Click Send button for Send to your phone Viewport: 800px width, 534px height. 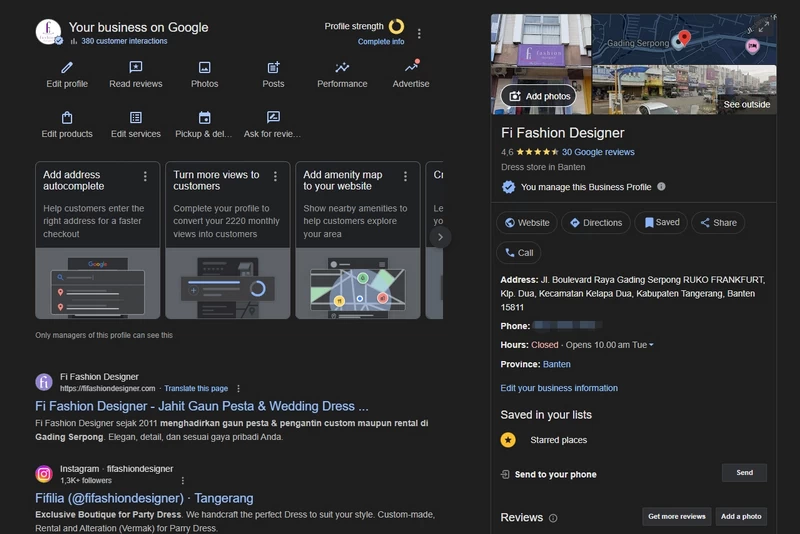tap(744, 473)
